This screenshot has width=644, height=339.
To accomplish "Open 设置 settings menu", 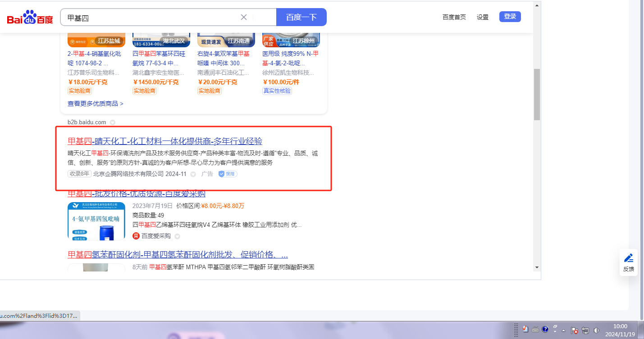I will [x=483, y=17].
